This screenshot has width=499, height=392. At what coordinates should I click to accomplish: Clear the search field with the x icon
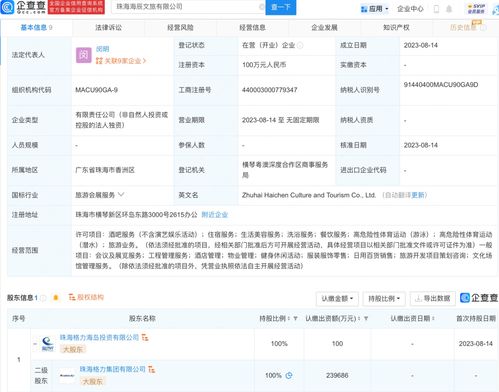262,7
